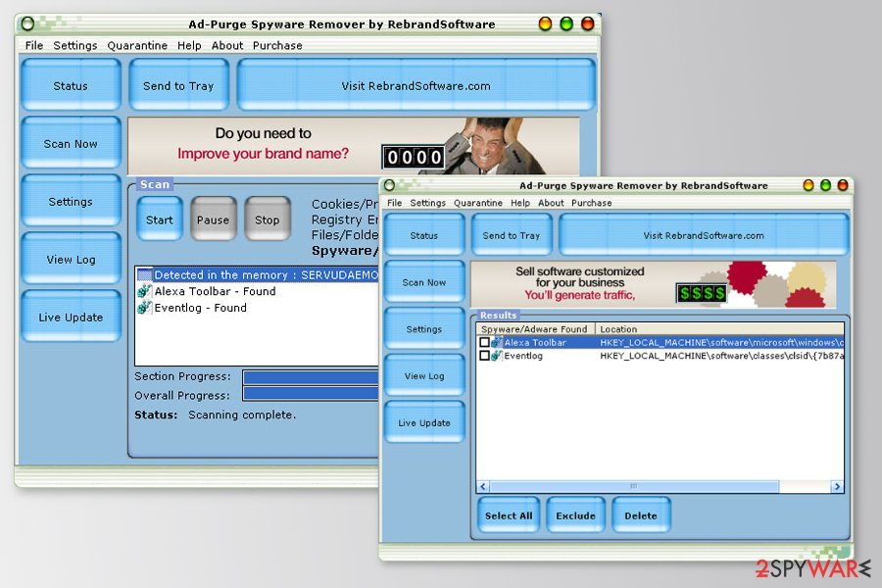
Task: Open File menu in front window
Action: point(394,203)
